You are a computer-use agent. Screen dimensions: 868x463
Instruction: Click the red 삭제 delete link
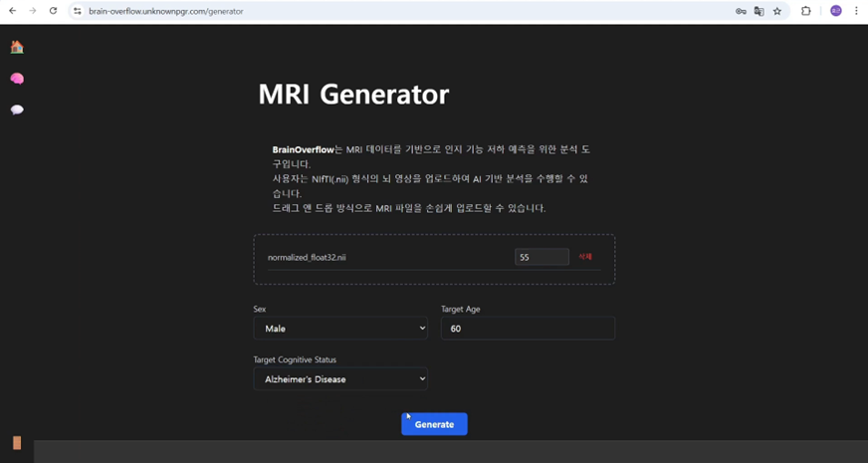coord(585,257)
